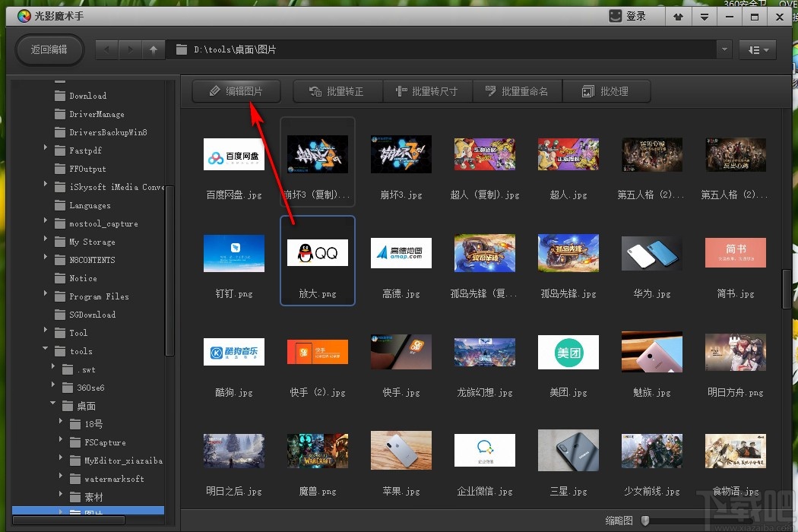Click 编辑图片 button

point(236,91)
